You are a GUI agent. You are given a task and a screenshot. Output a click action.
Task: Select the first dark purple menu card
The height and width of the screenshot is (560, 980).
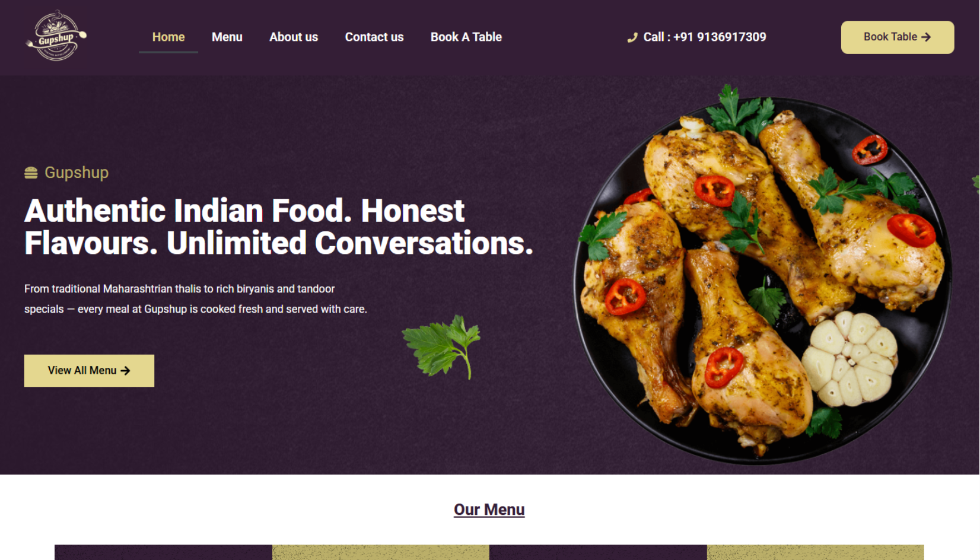[163, 552]
